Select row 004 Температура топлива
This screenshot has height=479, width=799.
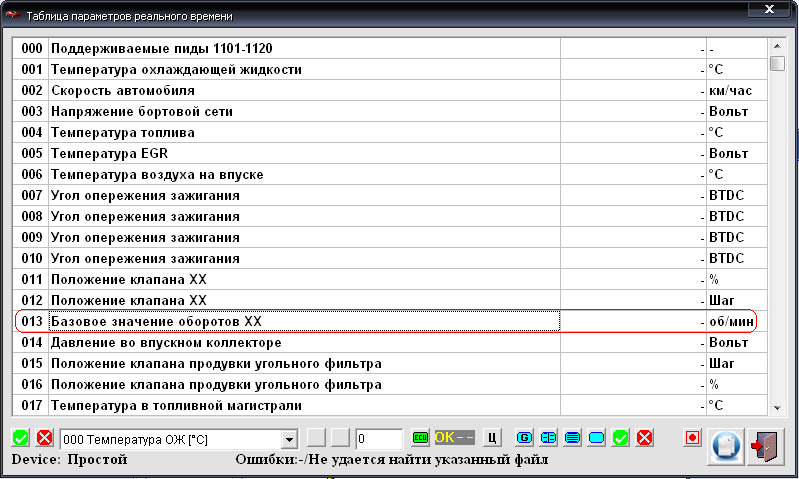(x=390, y=132)
